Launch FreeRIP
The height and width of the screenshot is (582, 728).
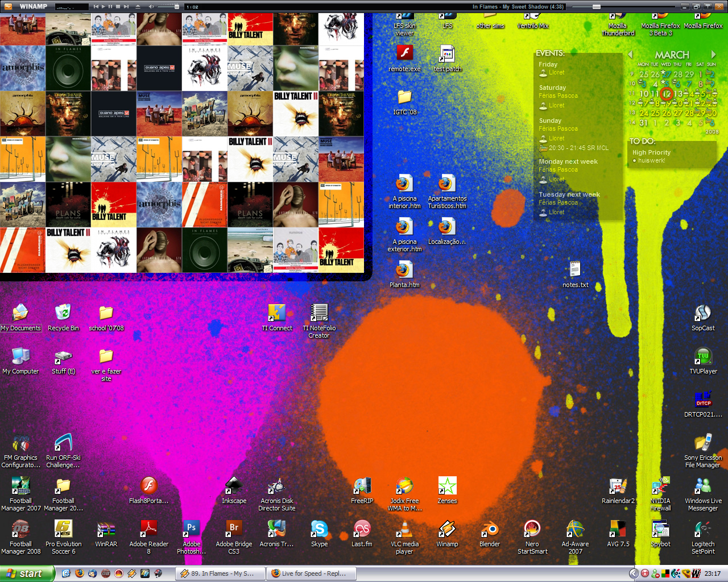362,490
